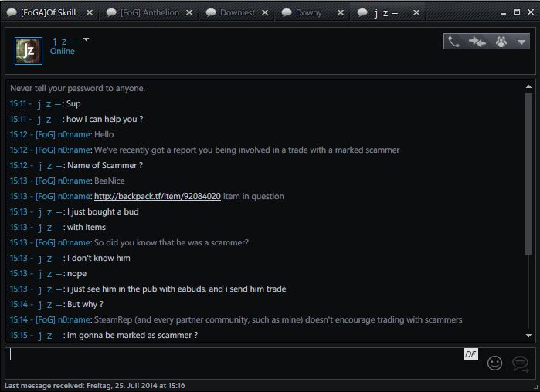This screenshot has height=392, width=540.
Task: Start a voice call with j z
Action: tap(455, 42)
